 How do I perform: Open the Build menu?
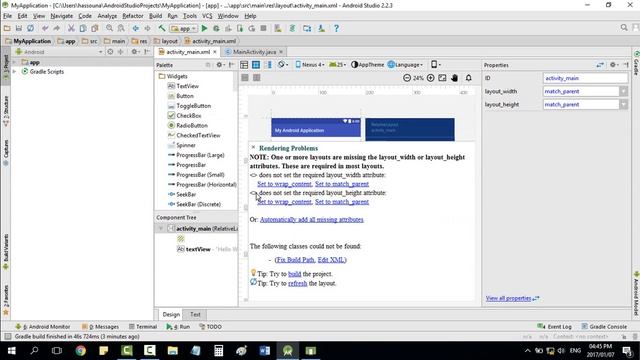(155, 16)
